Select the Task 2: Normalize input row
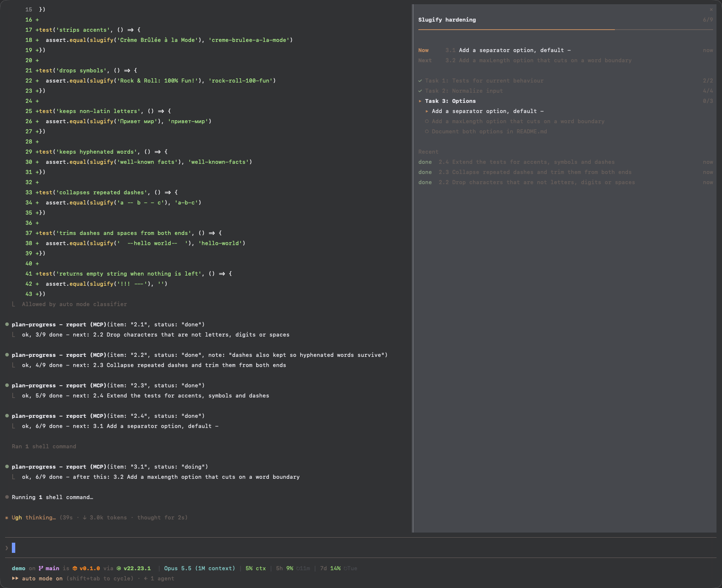The width and height of the screenshot is (722, 588). tap(565, 91)
